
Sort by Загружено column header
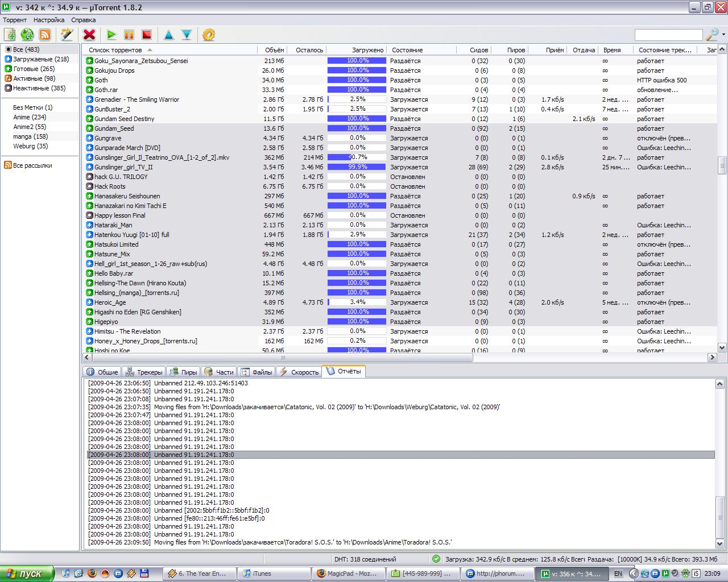pos(357,50)
